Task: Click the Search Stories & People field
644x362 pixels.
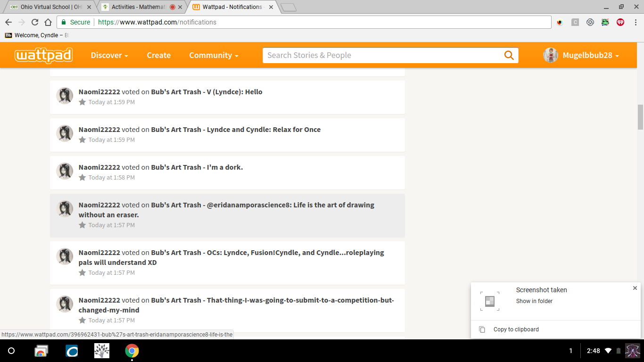Action: (x=382, y=55)
